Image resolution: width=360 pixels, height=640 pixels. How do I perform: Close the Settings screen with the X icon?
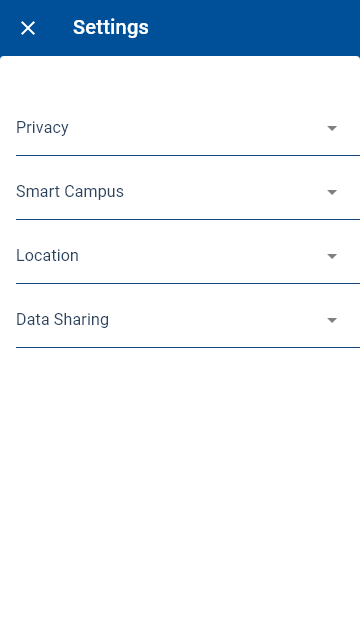pos(28,28)
